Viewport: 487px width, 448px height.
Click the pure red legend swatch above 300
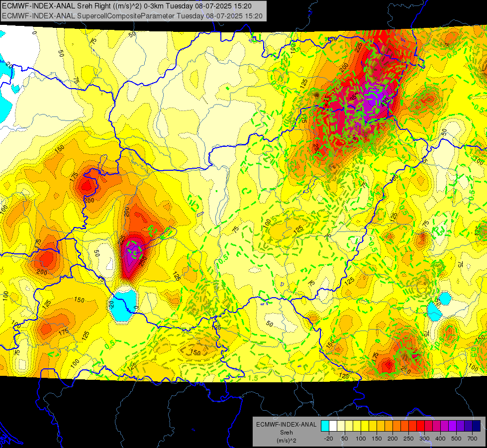tap(420, 426)
